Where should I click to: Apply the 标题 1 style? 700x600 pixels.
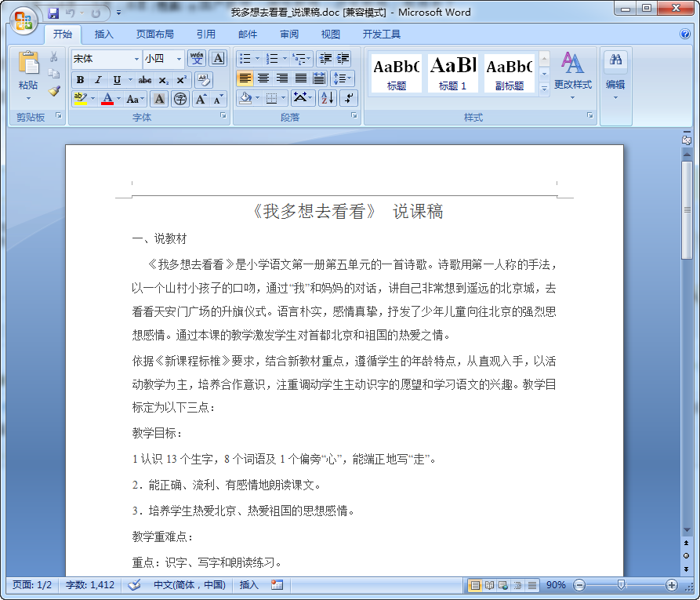point(453,72)
